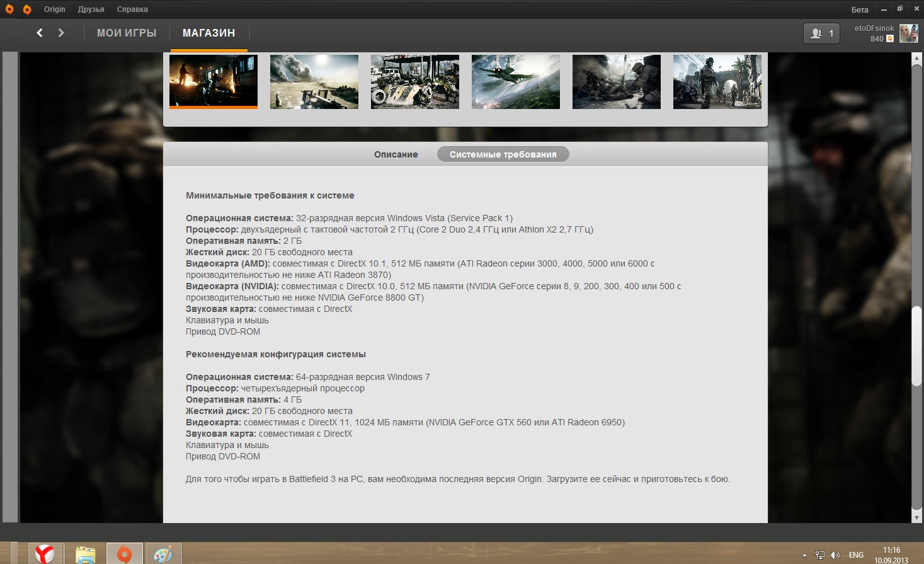Open Yandex Browser from the taskbar

pyautogui.click(x=45, y=553)
